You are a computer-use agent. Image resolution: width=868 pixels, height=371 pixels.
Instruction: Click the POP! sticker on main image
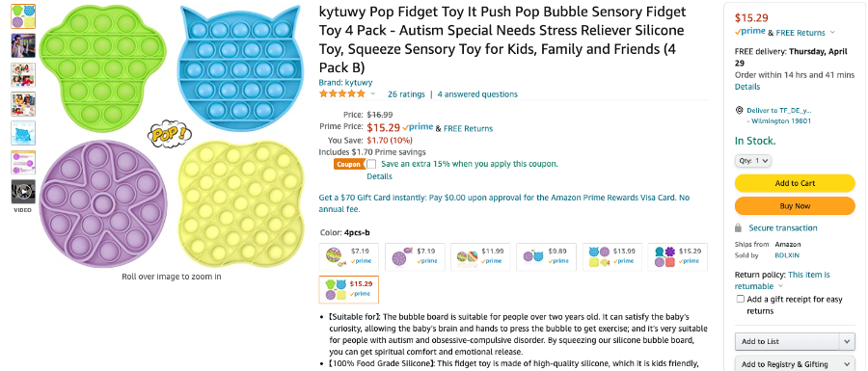[170, 133]
